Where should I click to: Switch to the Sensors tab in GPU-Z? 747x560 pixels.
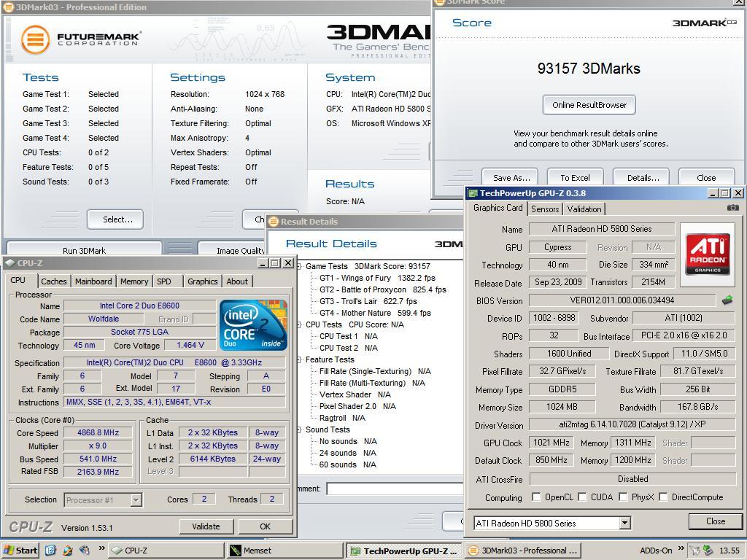(544, 209)
